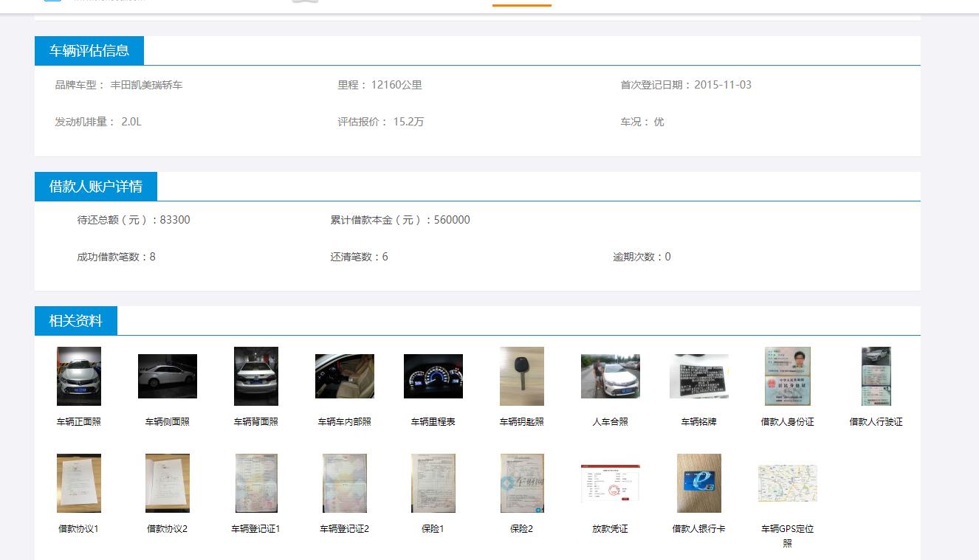Image resolution: width=979 pixels, height=560 pixels.
Task: View the 车辆钥匙照 key photo
Action: coord(521,376)
